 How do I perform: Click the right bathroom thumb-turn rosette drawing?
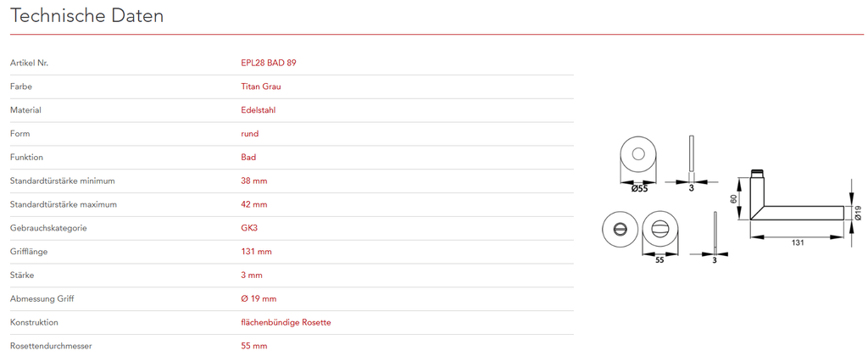[x=659, y=228]
